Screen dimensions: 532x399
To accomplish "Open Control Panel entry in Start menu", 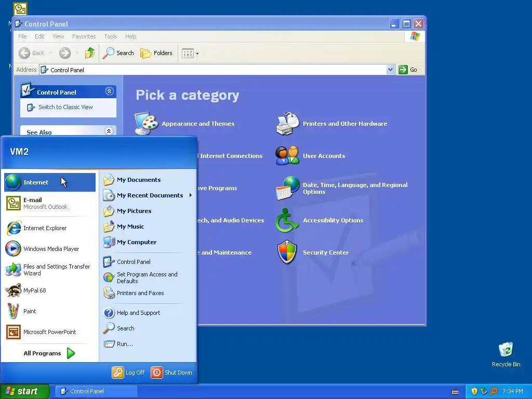I will point(148,262).
